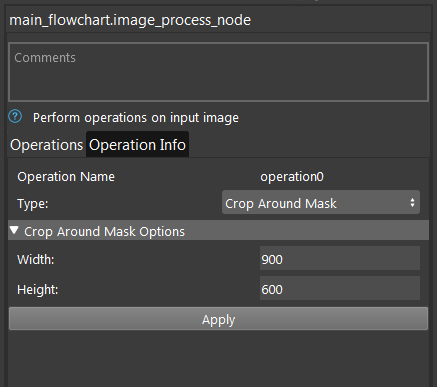Select the Operation Info tab
437x387 pixels.
[x=137, y=145]
